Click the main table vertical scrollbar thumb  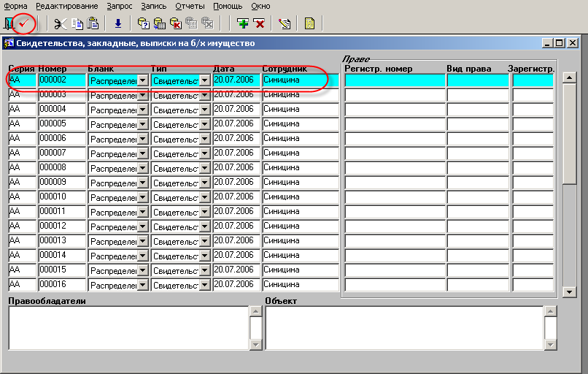(569, 134)
